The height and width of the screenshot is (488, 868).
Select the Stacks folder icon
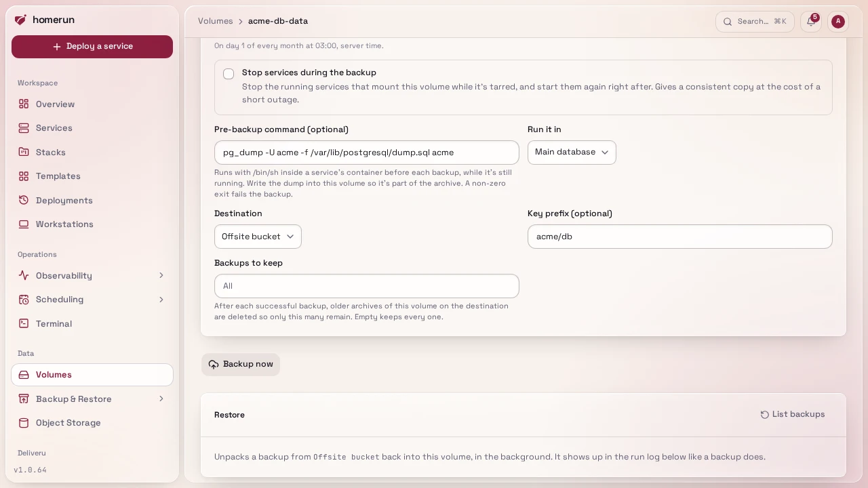pos(24,152)
